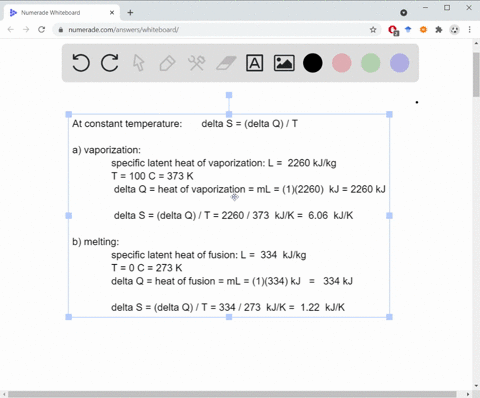
Task: Select the eraser tool
Action: tap(226, 63)
